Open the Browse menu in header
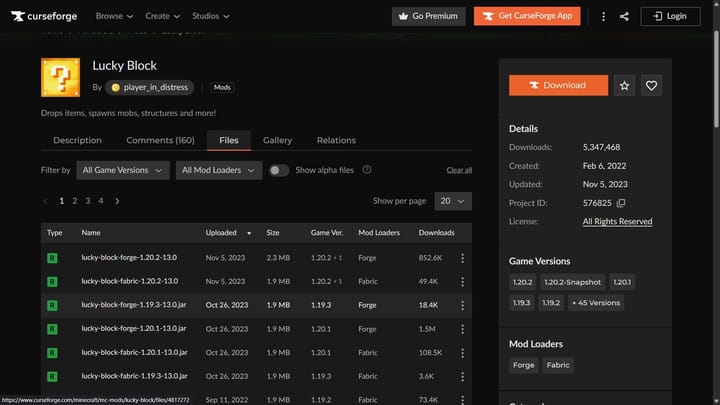The image size is (720, 405). (114, 16)
